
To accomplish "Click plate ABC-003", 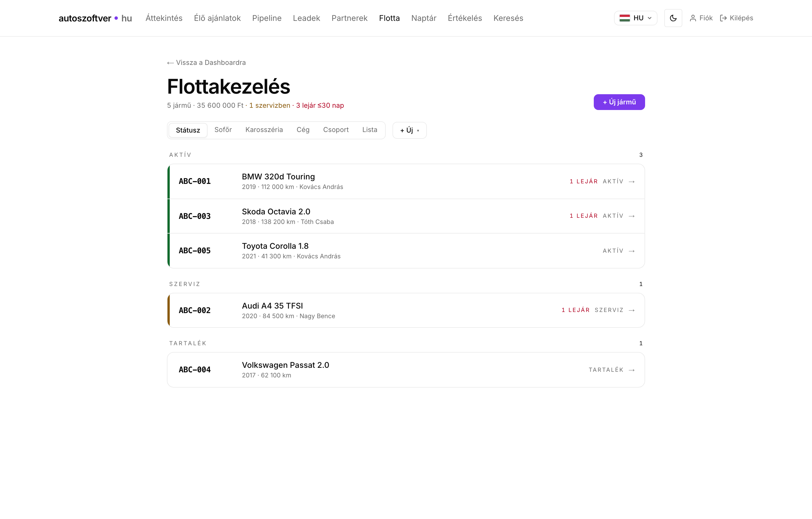I will tap(195, 216).
